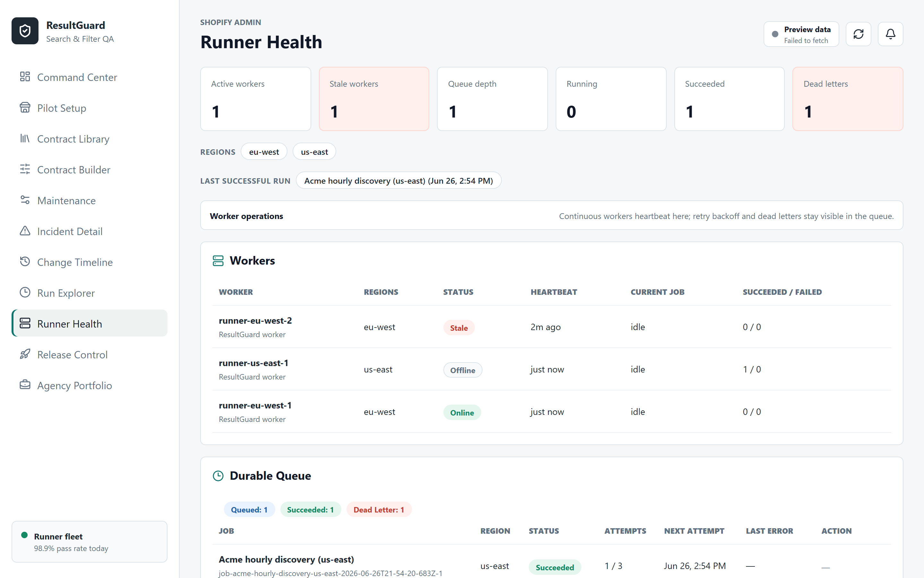Screen dimensions: 924x578
Task: Go to Pilot Setup
Action: [89, 108]
